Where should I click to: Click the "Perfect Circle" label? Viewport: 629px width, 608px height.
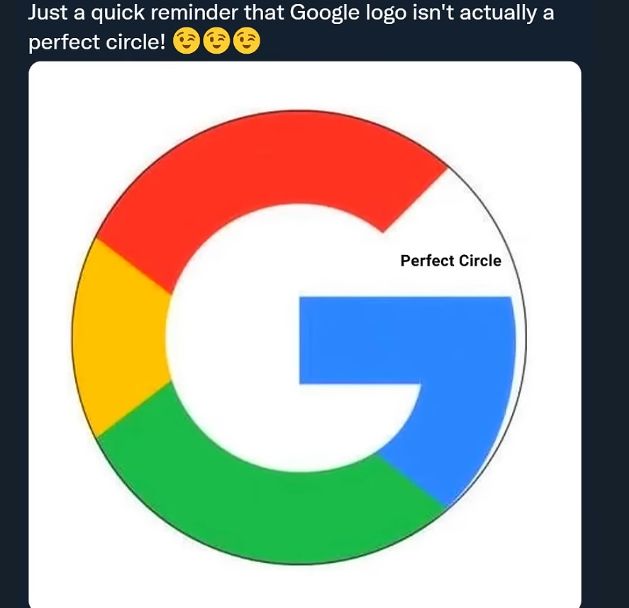pyautogui.click(x=450, y=261)
